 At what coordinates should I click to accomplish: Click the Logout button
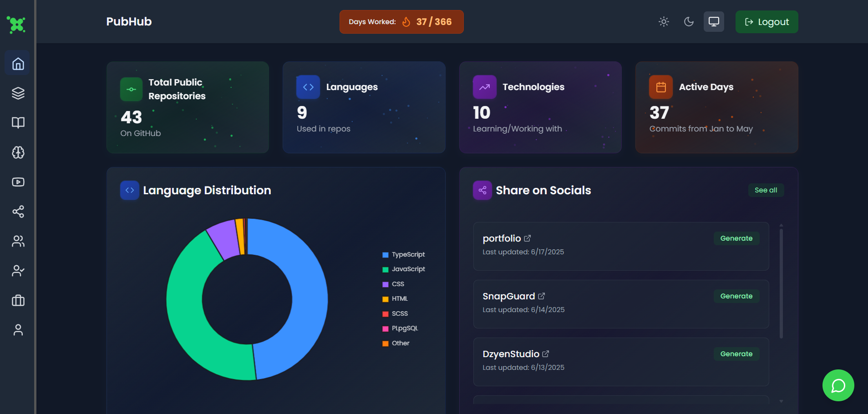[x=766, y=21]
